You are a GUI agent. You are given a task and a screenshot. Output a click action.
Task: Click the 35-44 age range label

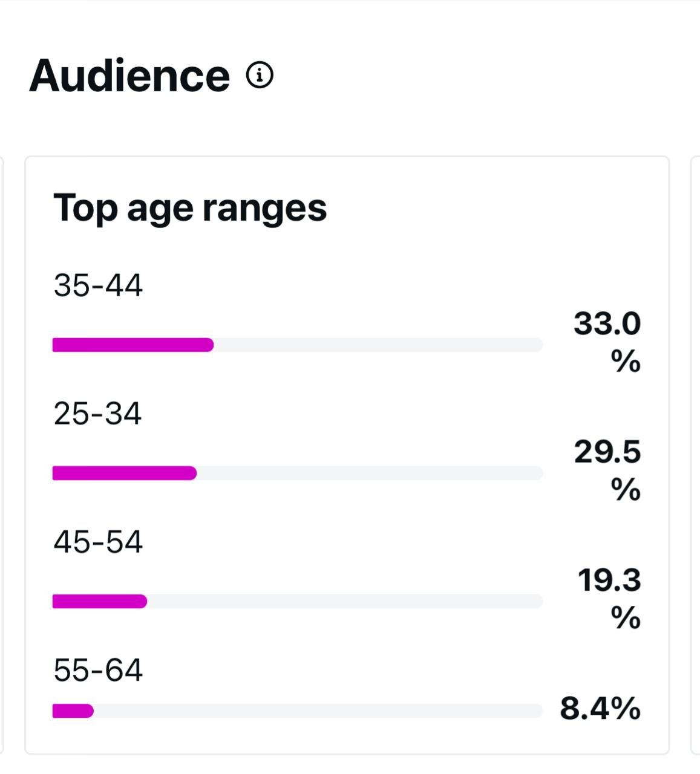[x=98, y=285]
